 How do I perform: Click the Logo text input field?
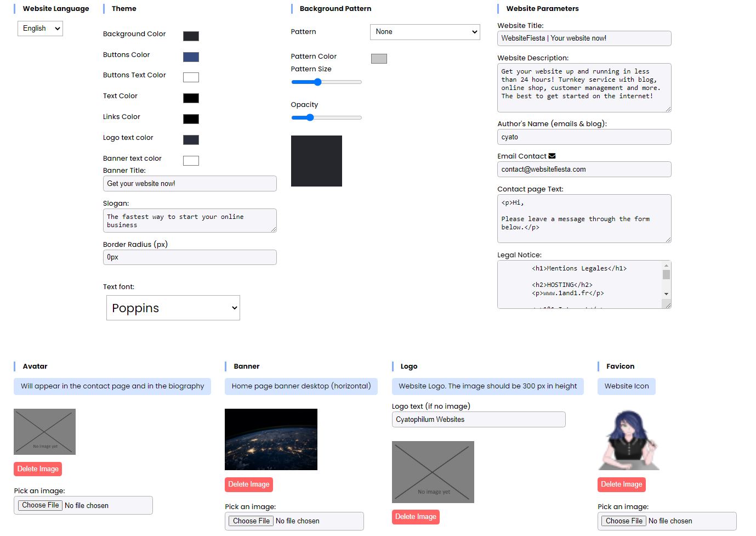(478, 420)
